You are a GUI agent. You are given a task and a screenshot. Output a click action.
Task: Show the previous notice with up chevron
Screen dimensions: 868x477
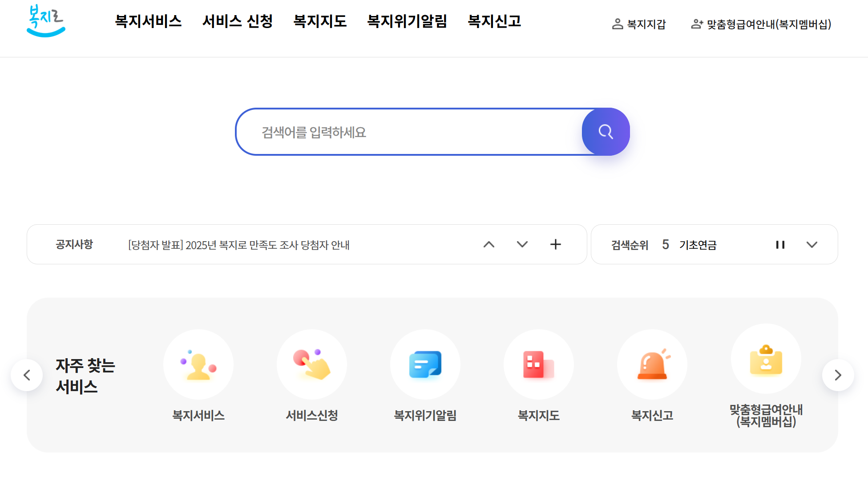489,244
